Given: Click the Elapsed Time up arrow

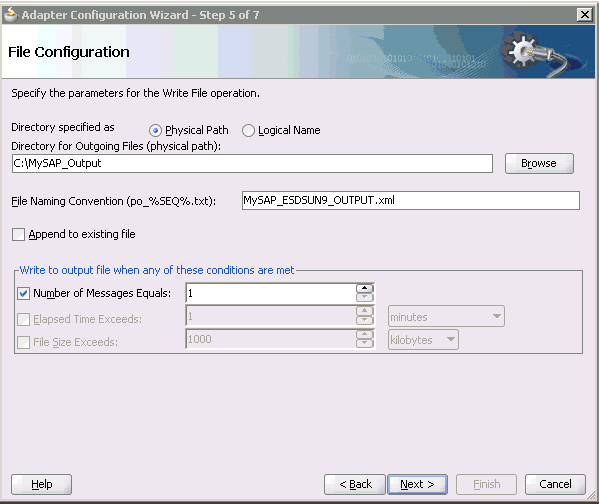Looking at the screenshot, I should click(x=364, y=311).
